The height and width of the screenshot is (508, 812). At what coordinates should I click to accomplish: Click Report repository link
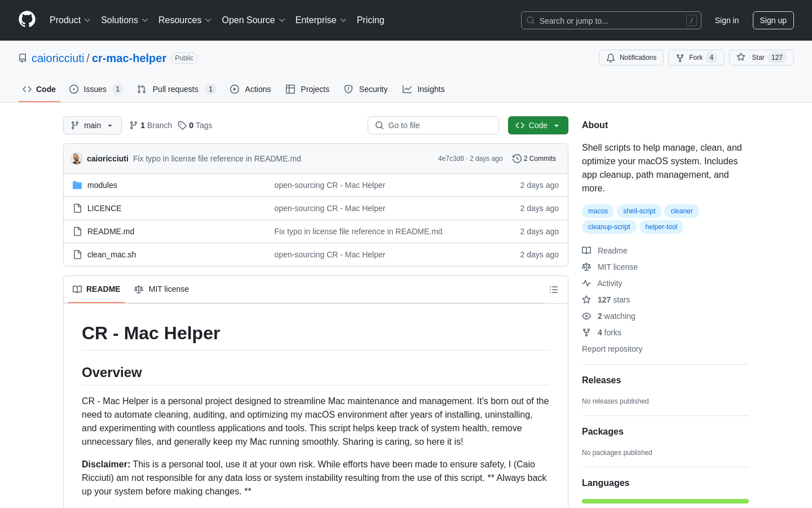click(612, 349)
